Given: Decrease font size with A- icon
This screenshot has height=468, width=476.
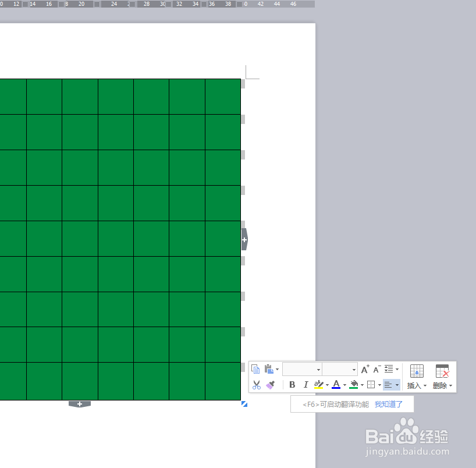Looking at the screenshot, I should [x=377, y=369].
